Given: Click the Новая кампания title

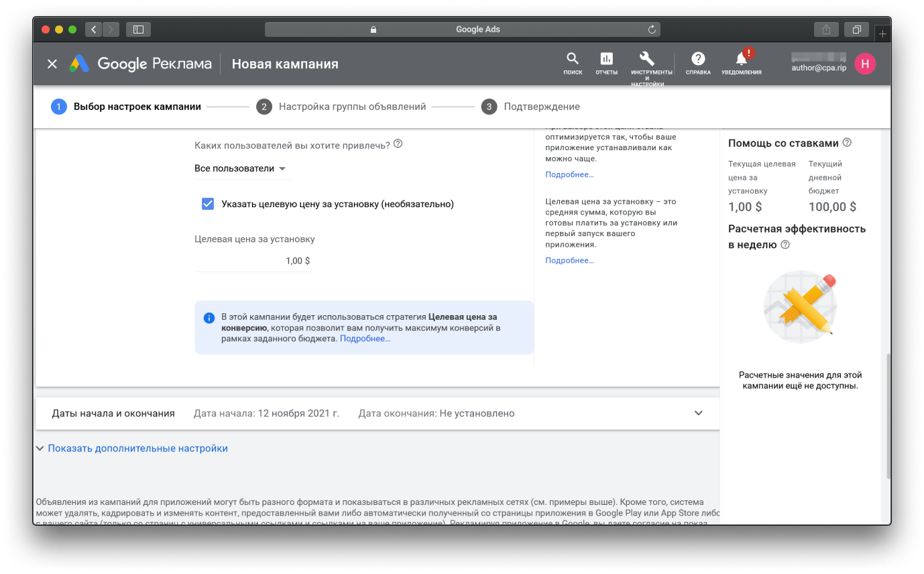Looking at the screenshot, I should 285,64.
